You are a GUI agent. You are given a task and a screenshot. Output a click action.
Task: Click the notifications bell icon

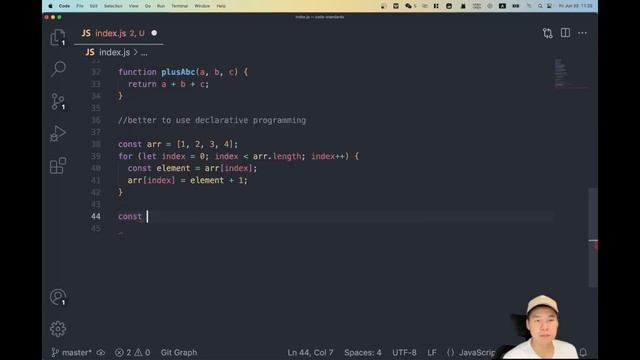(583, 352)
